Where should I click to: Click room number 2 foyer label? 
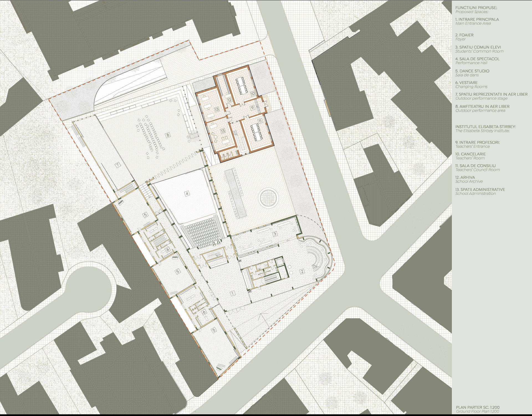click(302, 271)
